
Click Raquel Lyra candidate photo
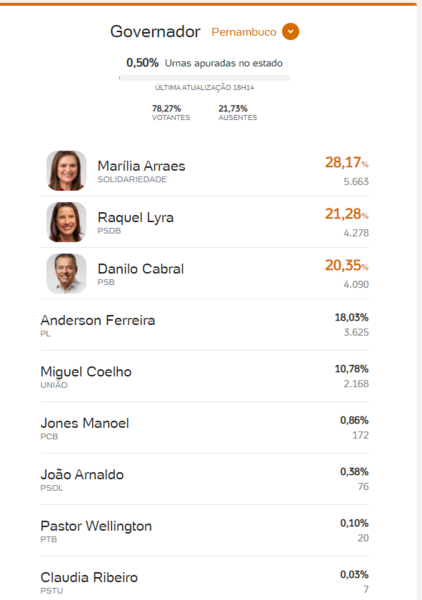66,222
